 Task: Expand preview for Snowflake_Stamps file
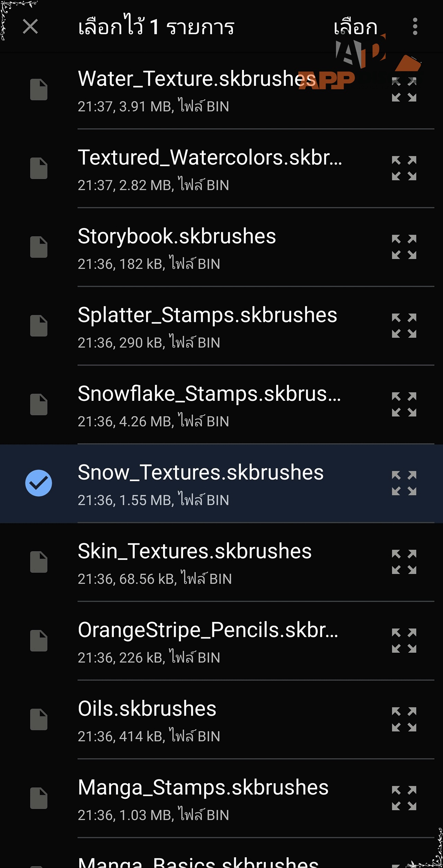pyautogui.click(x=404, y=404)
